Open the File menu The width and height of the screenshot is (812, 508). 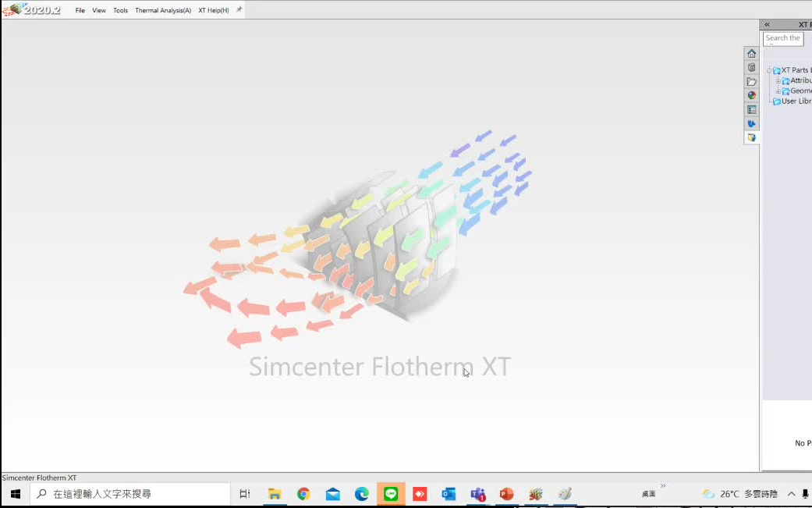click(80, 10)
